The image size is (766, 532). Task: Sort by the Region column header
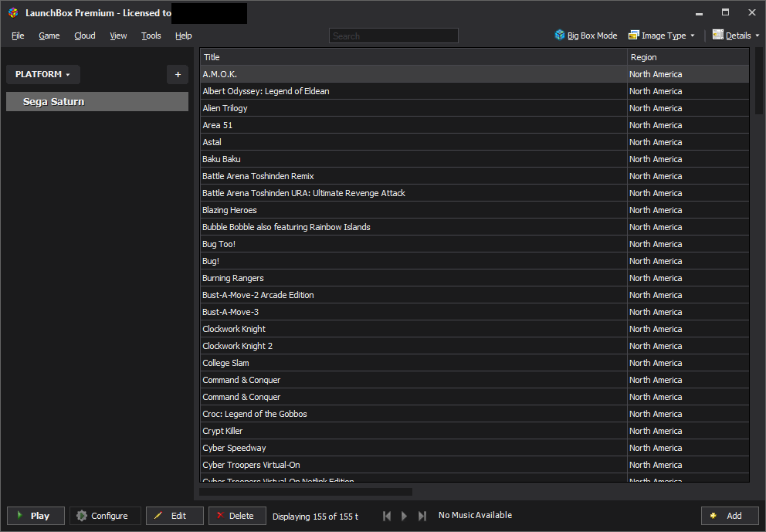coord(688,57)
